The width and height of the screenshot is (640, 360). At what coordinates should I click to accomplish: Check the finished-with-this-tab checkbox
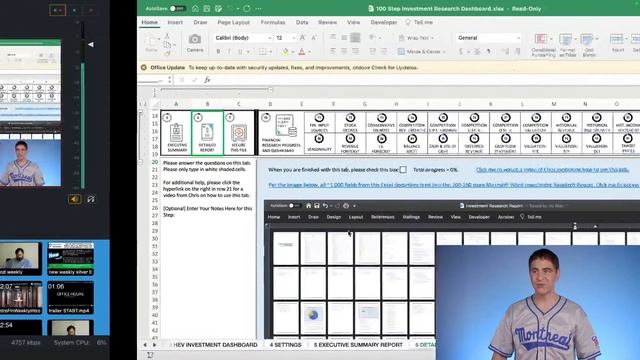tap(403, 169)
